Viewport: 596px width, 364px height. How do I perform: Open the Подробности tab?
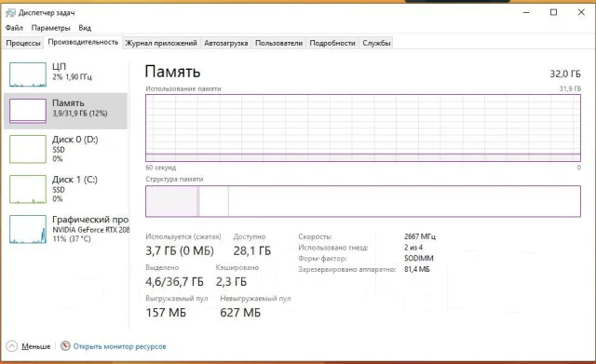point(332,43)
